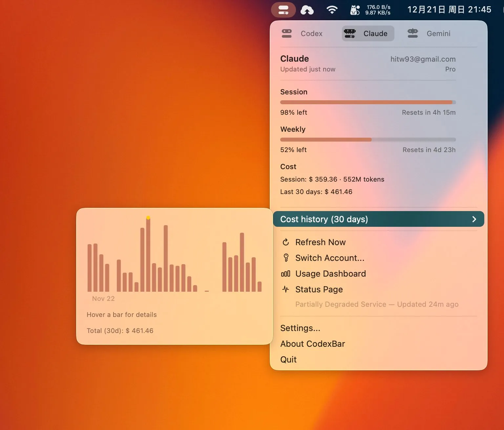This screenshot has height=430, width=504.
Task: Click the key icon for Switch Account
Action: click(x=286, y=258)
